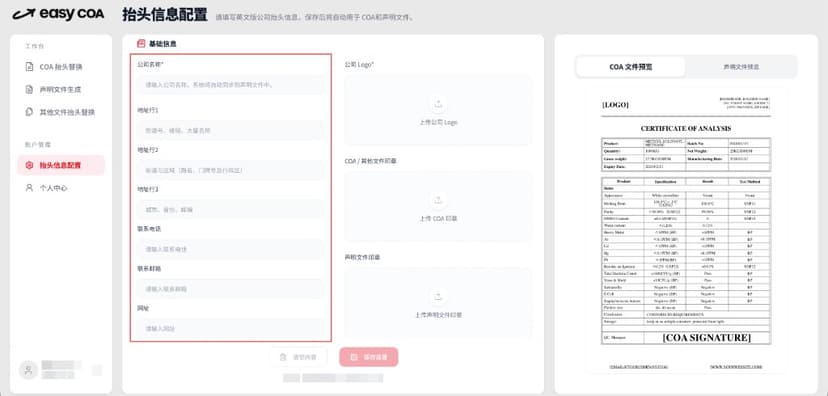828x396 pixels.
Task: Click the upload icon for COA 印章
Action: pos(438,200)
